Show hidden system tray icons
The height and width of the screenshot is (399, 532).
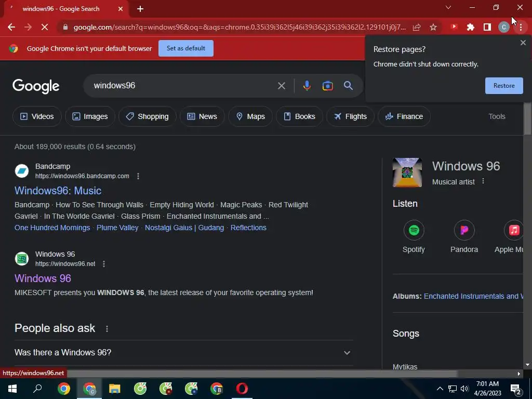tap(440, 389)
